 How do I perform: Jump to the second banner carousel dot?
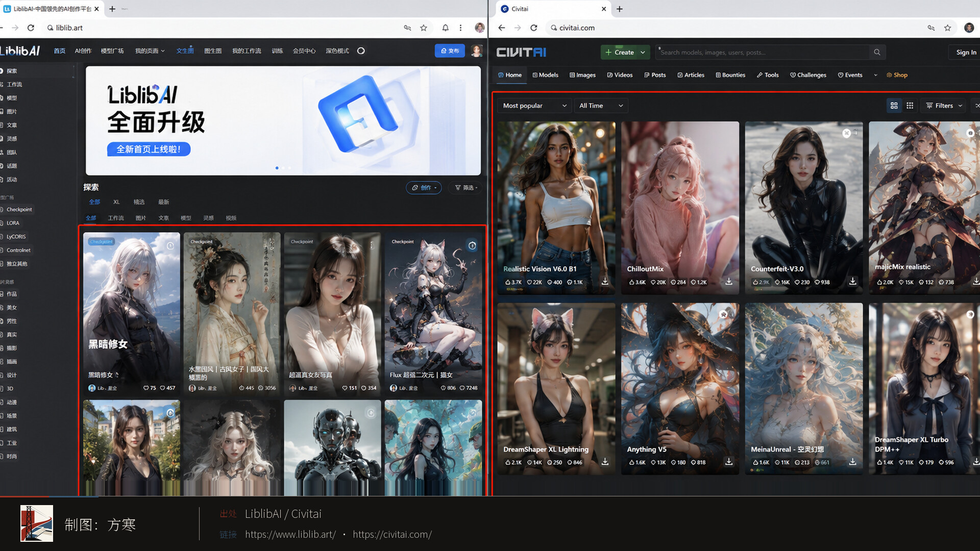[283, 168]
